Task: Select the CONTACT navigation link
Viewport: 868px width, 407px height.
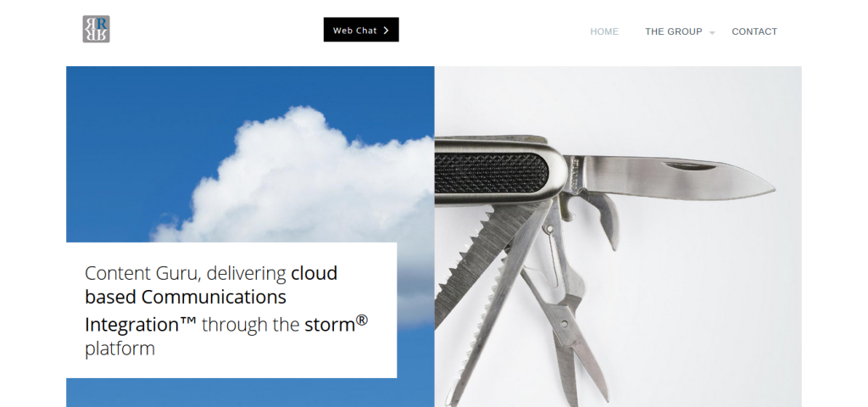Action: click(x=754, y=31)
